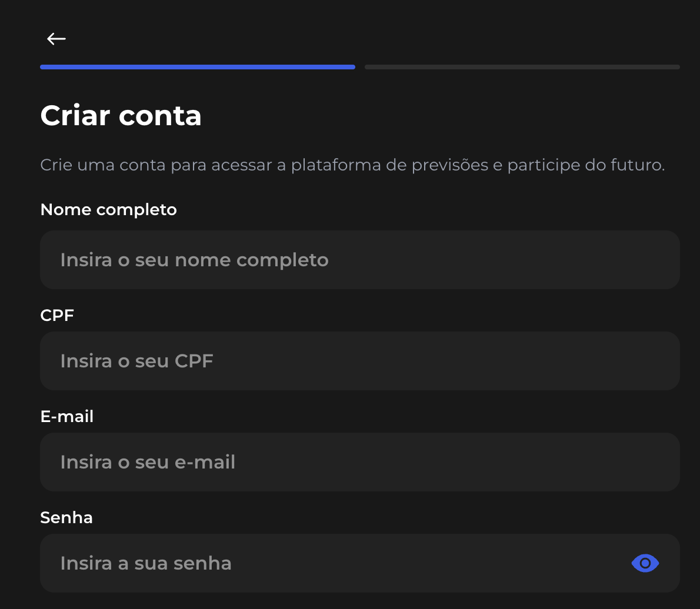Show password with the eye icon

tap(645, 563)
